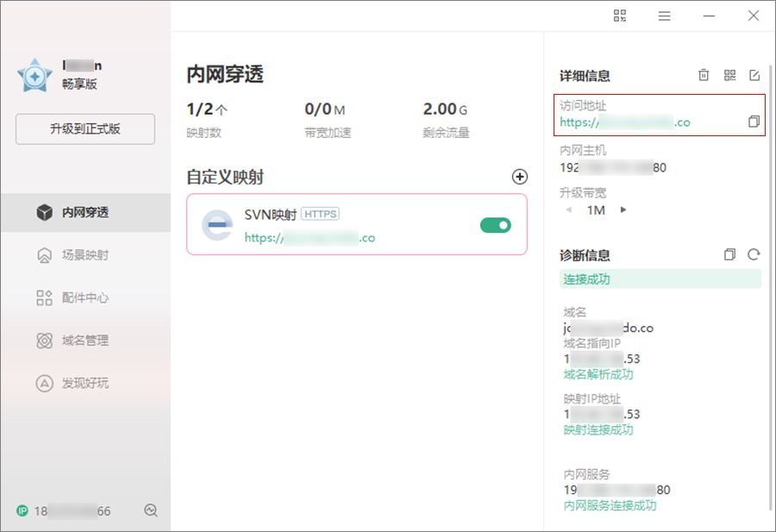The width and height of the screenshot is (776, 532).
Task: Click the 域名 value ending do.co
Action: (608, 328)
